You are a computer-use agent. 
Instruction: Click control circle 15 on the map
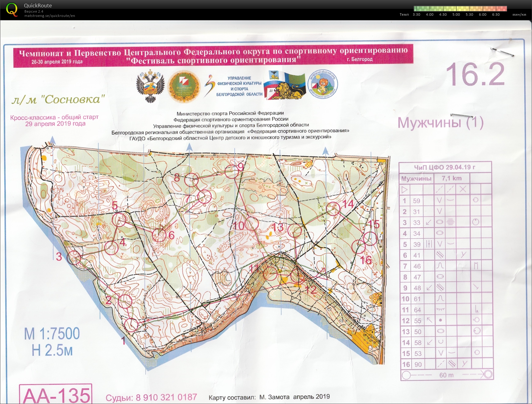click(370, 239)
